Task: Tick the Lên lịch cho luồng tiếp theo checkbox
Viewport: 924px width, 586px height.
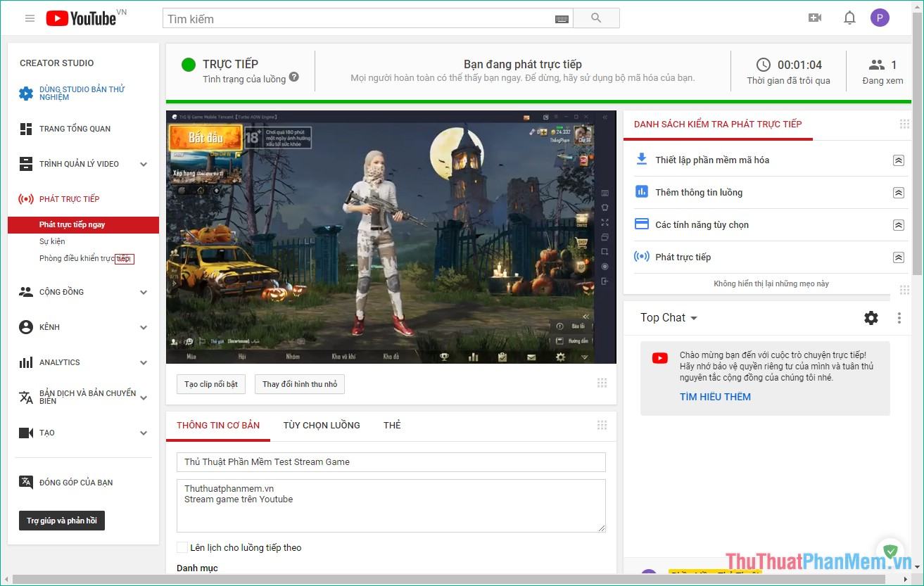Action: coord(182,547)
